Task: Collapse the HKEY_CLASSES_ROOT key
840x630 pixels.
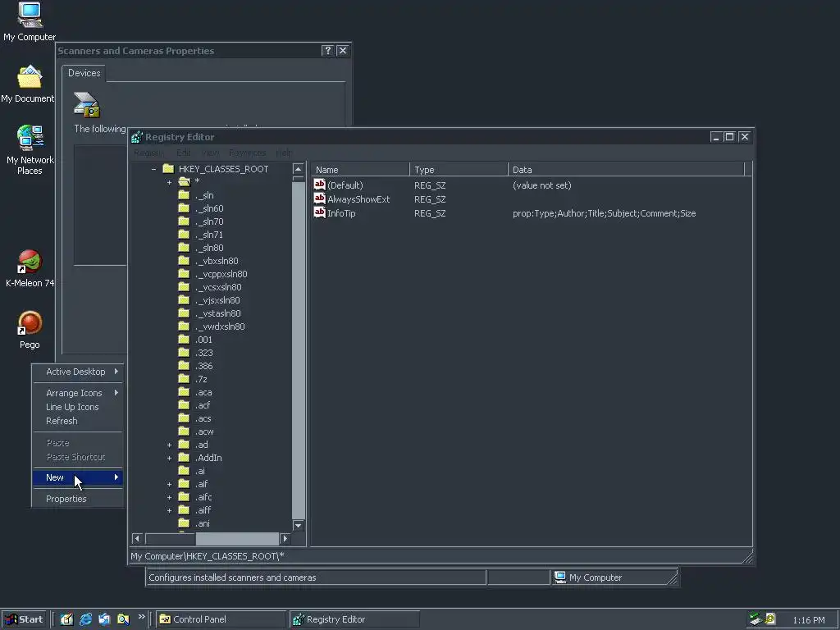Action: 153,169
